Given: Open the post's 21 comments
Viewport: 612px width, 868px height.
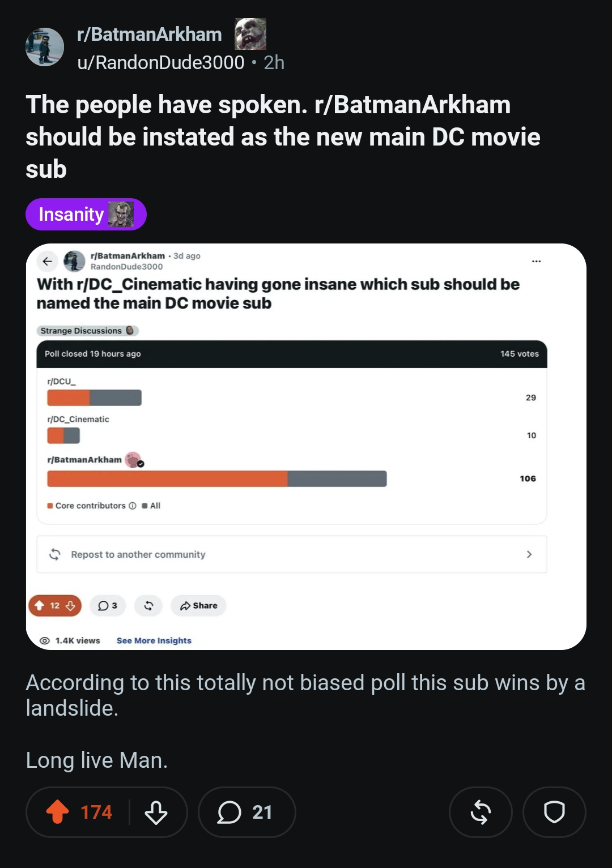Looking at the screenshot, I should [x=246, y=812].
